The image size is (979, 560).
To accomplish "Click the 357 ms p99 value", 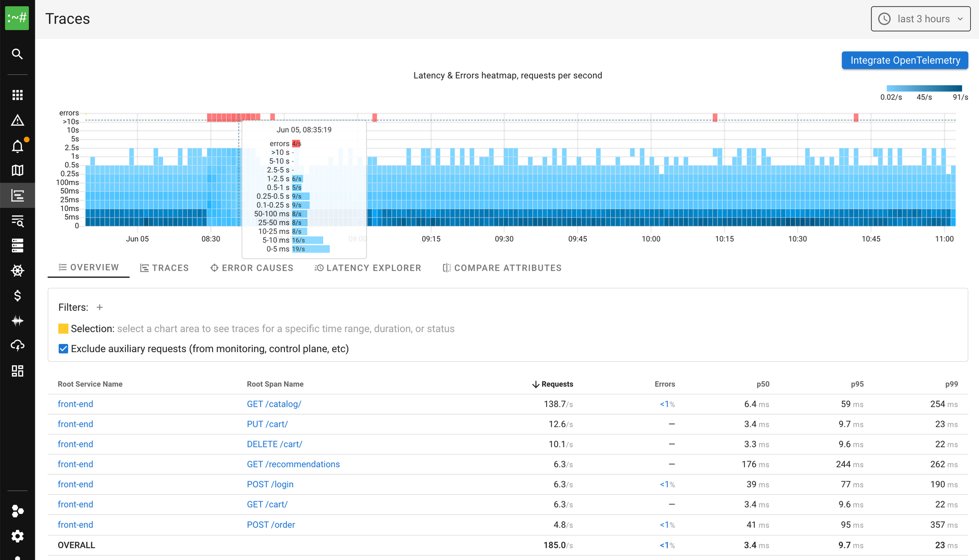I will 944,525.
